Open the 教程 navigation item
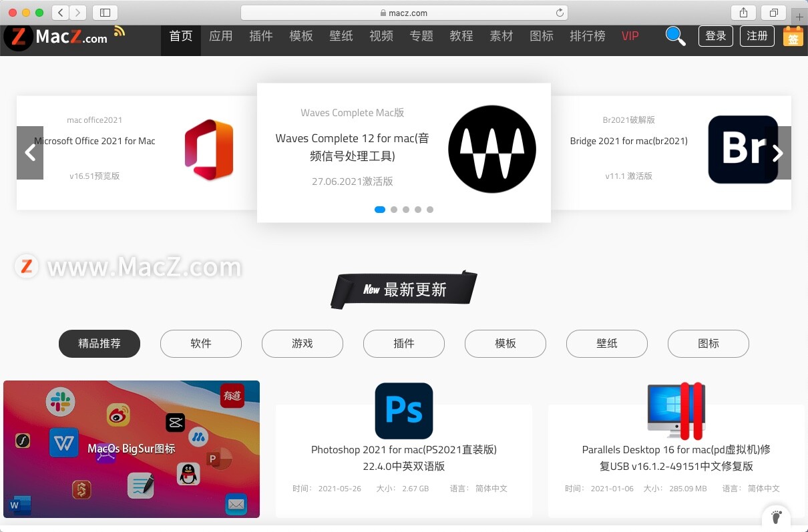808x532 pixels. click(461, 36)
